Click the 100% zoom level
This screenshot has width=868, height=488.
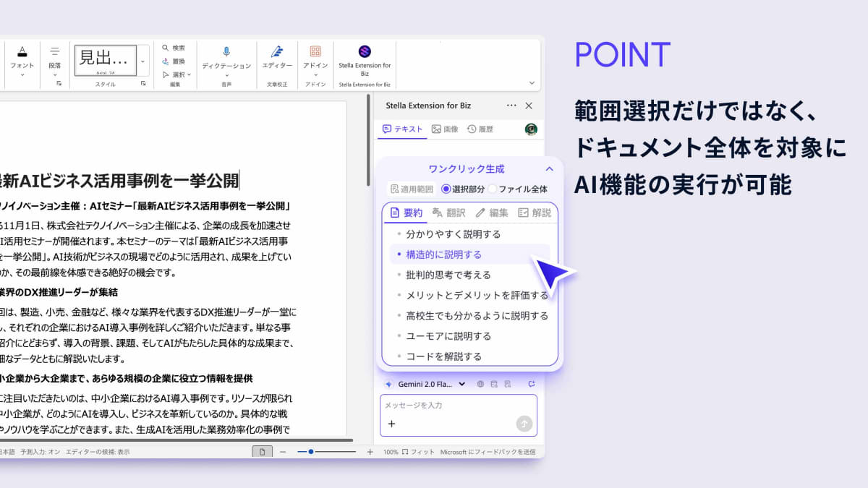(x=391, y=452)
